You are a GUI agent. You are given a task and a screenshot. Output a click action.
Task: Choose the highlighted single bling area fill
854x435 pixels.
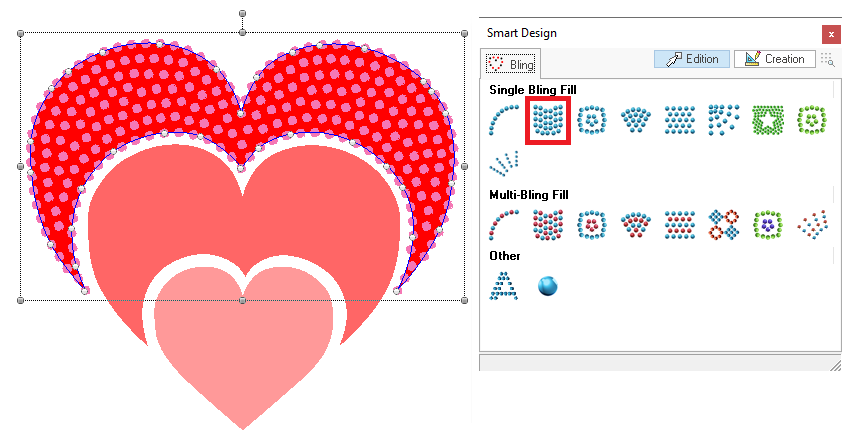pos(548,120)
